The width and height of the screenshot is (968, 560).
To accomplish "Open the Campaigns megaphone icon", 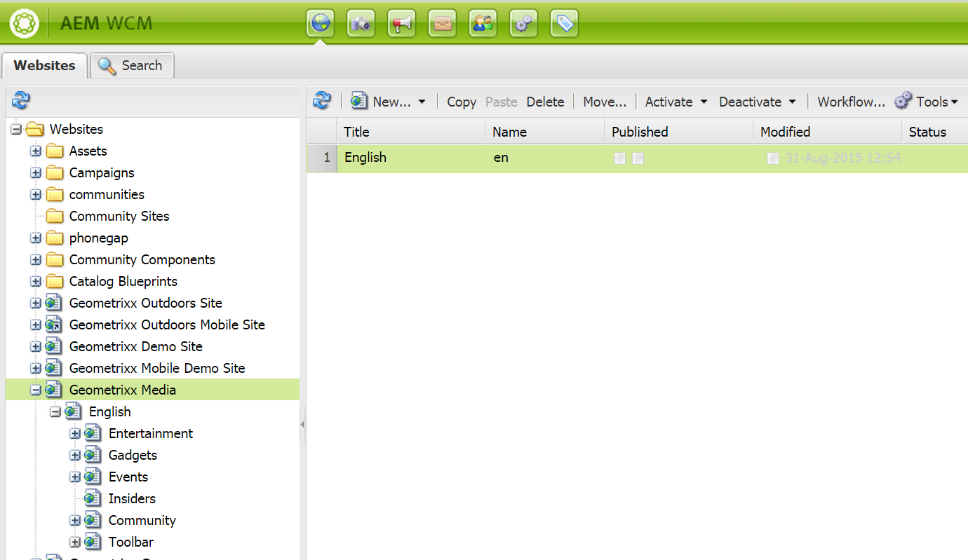I will coord(401,24).
